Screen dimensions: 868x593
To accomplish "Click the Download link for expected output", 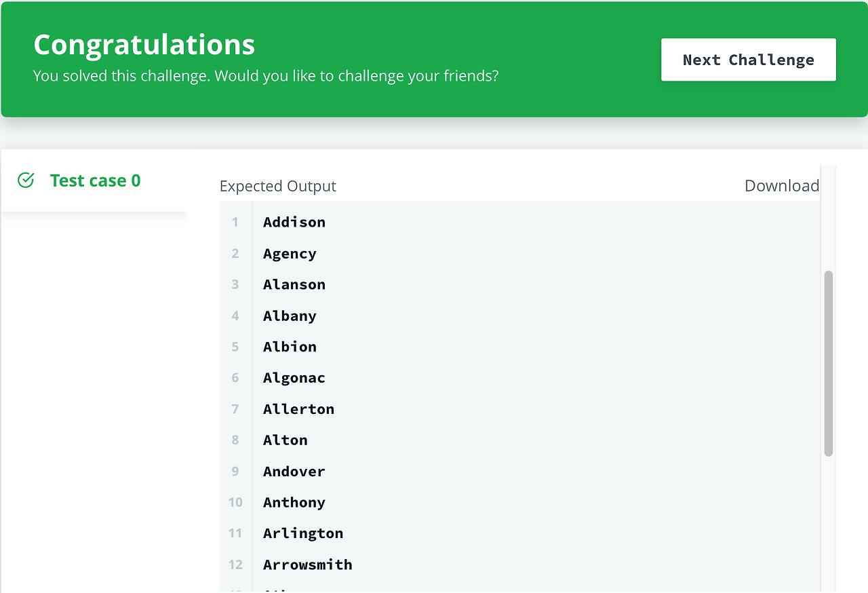I will tap(781, 185).
